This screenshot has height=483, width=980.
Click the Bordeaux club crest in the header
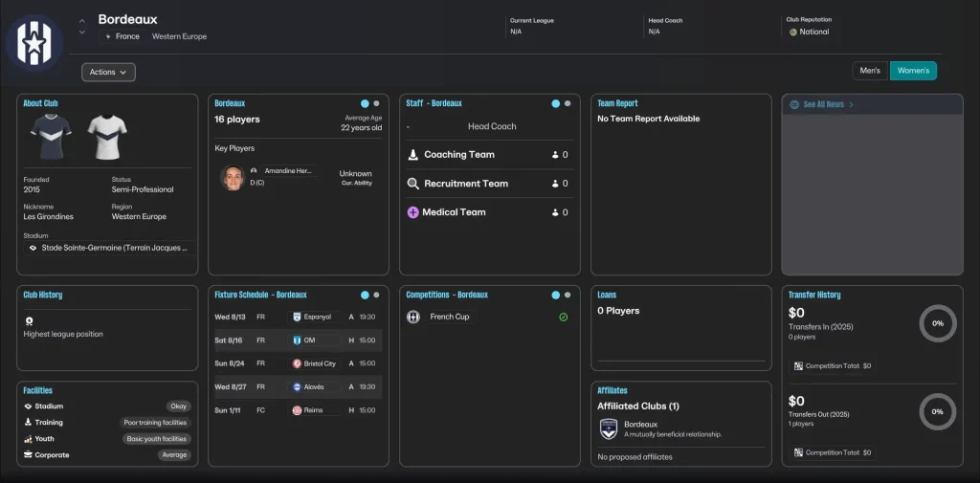click(x=34, y=42)
